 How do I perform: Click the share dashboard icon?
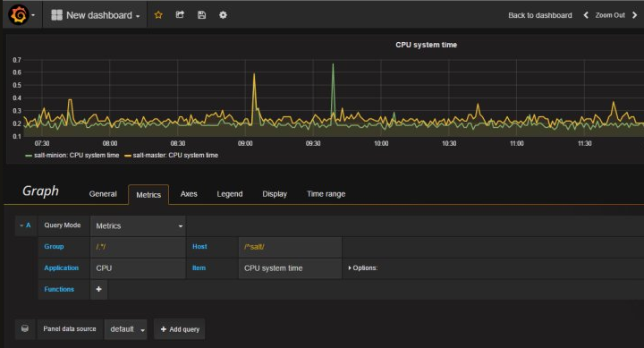180,15
